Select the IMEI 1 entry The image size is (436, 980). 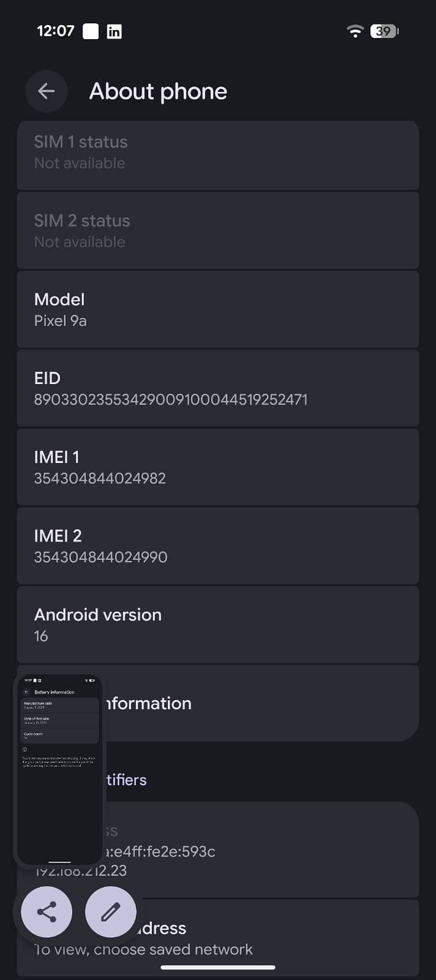point(217,467)
